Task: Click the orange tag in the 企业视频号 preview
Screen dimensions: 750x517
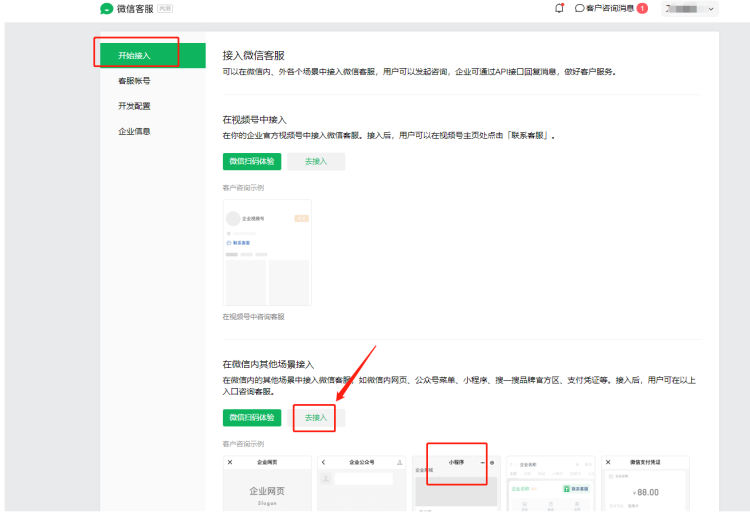Action: pos(301,219)
